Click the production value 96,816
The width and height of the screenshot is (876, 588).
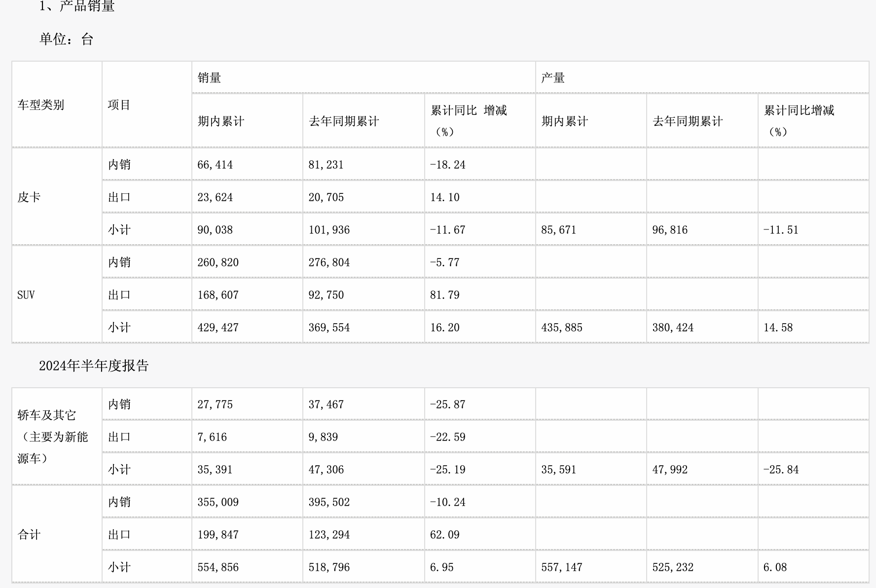(670, 230)
